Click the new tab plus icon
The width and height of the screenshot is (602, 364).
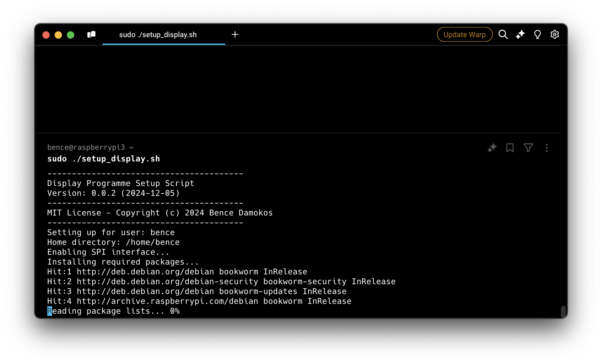(x=235, y=34)
